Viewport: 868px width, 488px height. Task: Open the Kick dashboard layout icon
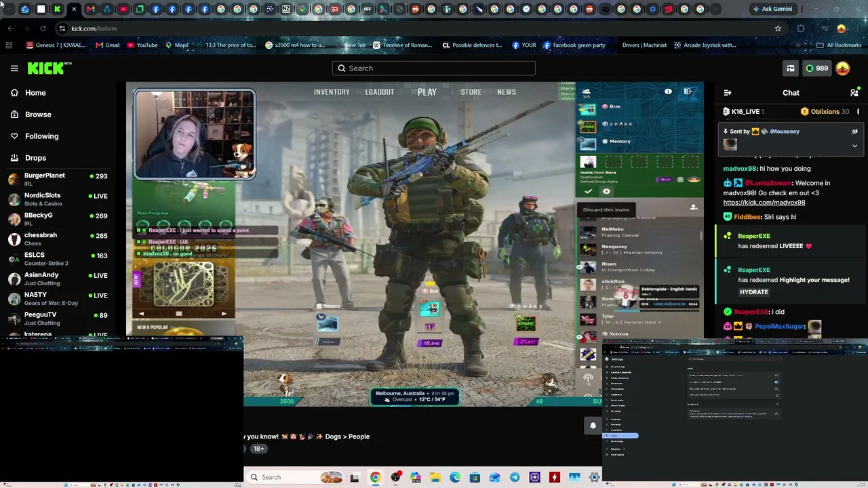791,68
